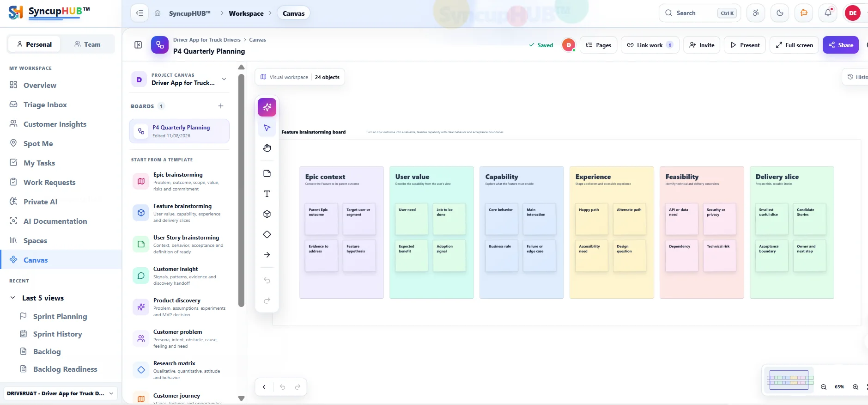Viewport: 868px width, 405px height.
Task: Choose Customer insight template
Action: tap(179, 276)
